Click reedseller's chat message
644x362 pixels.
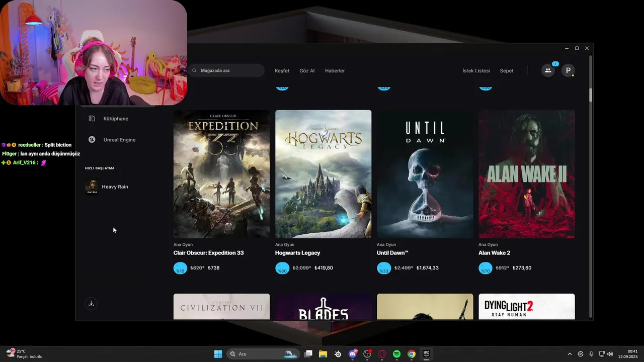pos(37,145)
